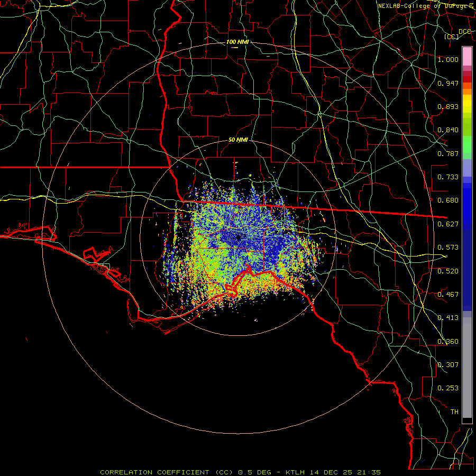The height and width of the screenshot is (476, 476).
Task: Click the black radar site dot at center
Action: [x=239, y=237]
